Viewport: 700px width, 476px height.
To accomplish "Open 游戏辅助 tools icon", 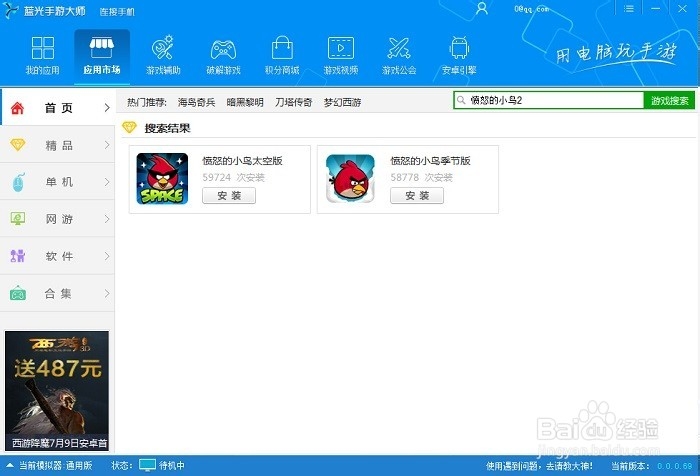I will 163,48.
